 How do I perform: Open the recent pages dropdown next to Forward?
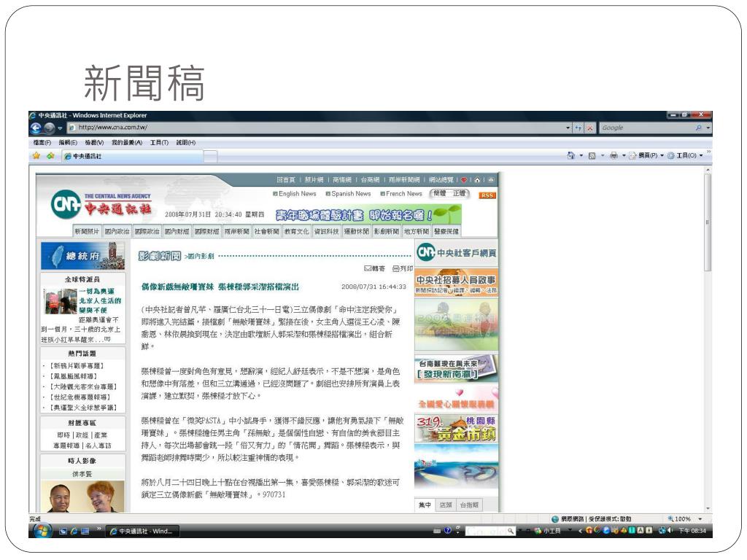60,128
